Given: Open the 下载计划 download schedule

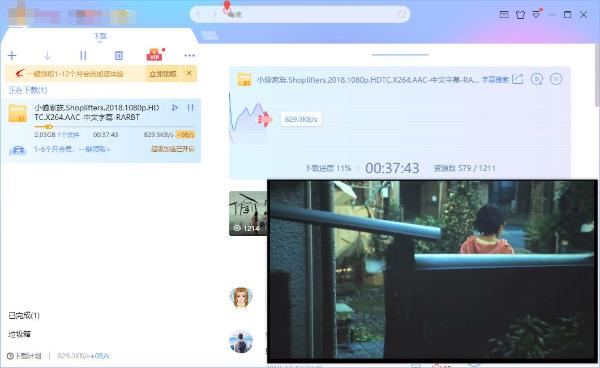Looking at the screenshot, I should point(24,356).
